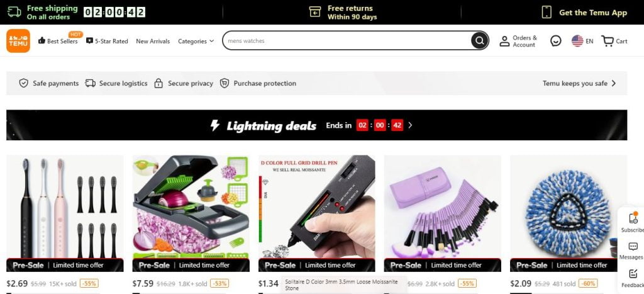This screenshot has width=644, height=294.
Task: Click the Subscribe sidebar icon
Action: pos(633,218)
